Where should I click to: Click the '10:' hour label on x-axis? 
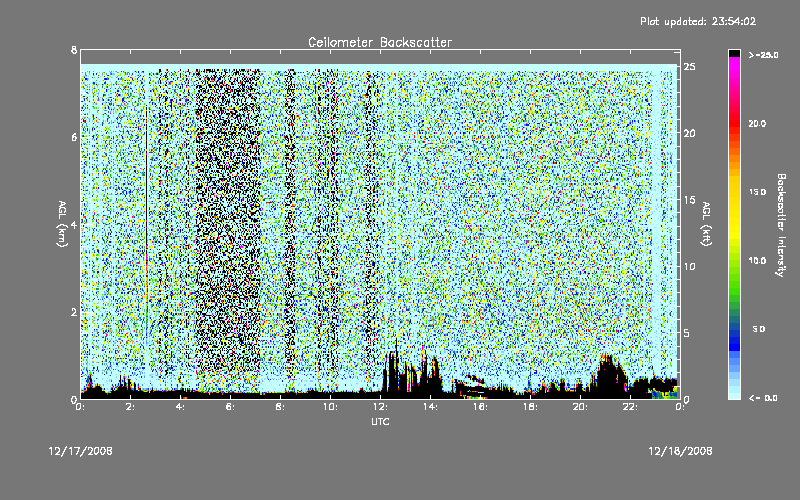(x=331, y=407)
